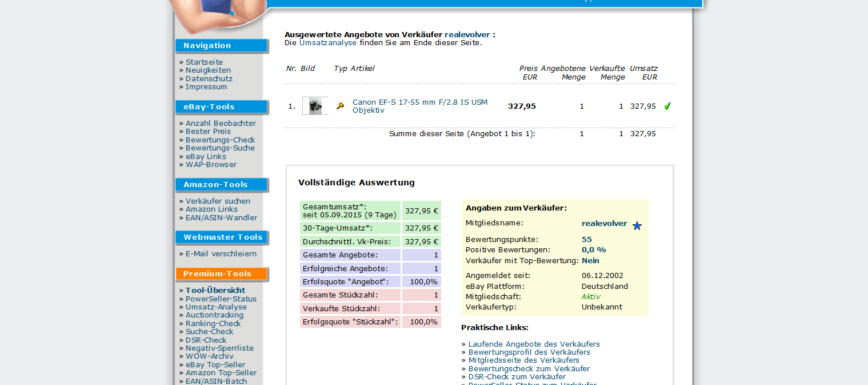This screenshot has width=868, height=385.
Task: Click the blue star beside realevolver
Action: pyautogui.click(x=637, y=226)
